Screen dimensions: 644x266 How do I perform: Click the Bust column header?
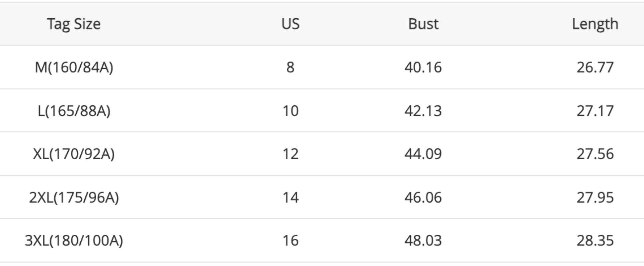click(x=423, y=24)
